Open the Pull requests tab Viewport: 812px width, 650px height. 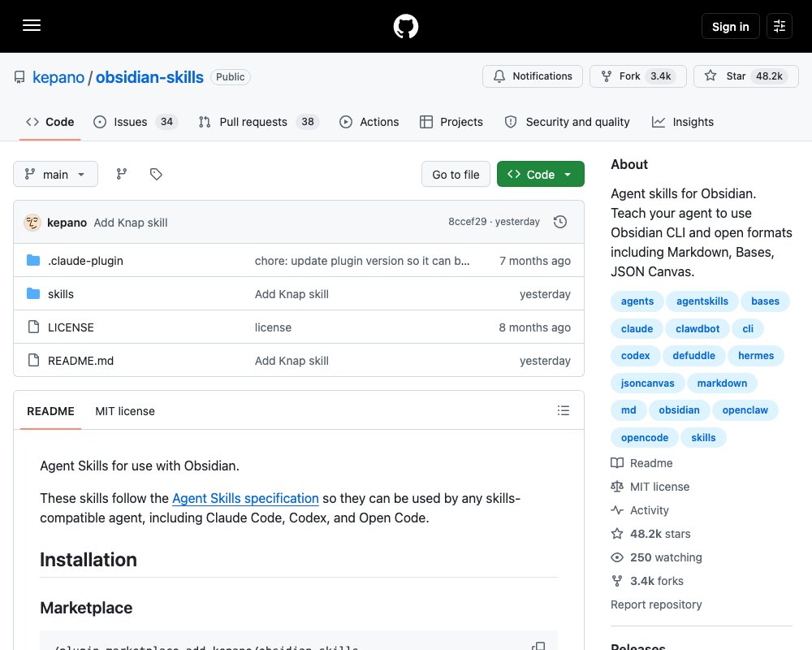tap(258, 122)
